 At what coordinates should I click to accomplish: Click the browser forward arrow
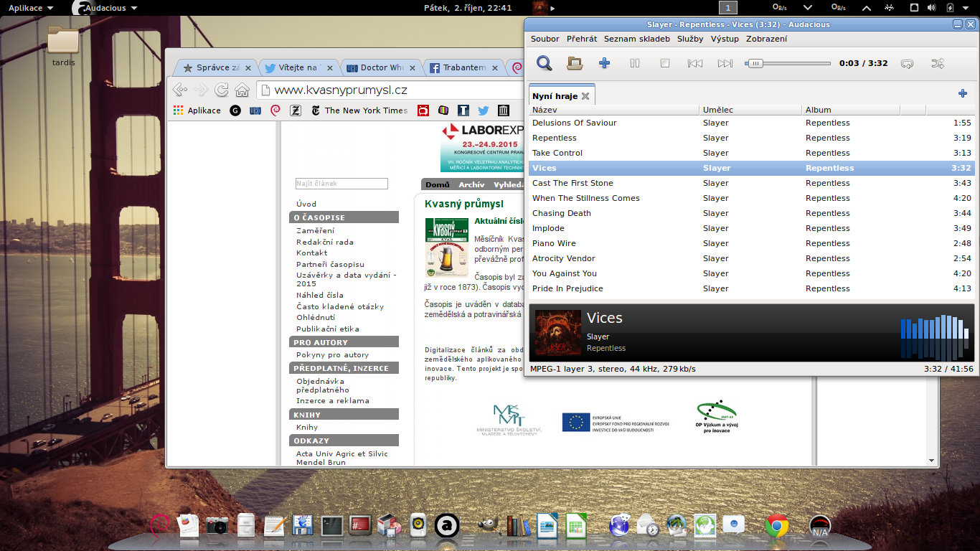pos(201,90)
